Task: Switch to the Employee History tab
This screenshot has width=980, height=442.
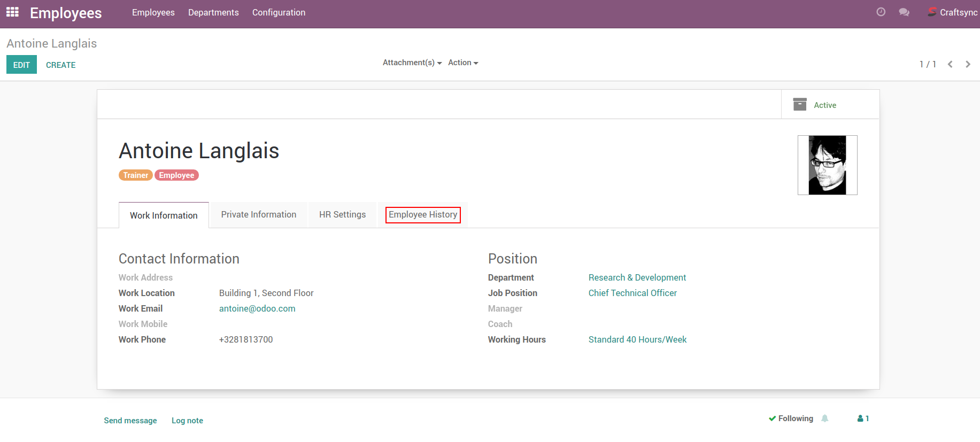Action: (x=422, y=215)
